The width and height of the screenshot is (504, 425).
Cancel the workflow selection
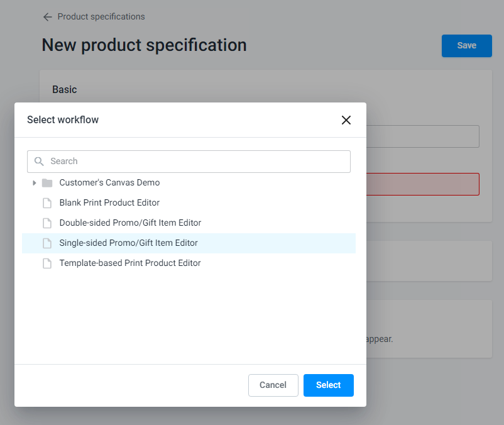pos(273,385)
